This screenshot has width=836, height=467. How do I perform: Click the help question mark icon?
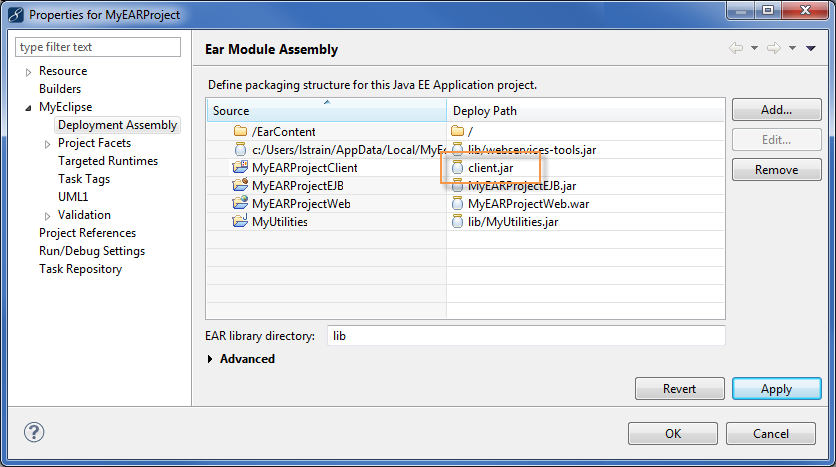(34, 433)
